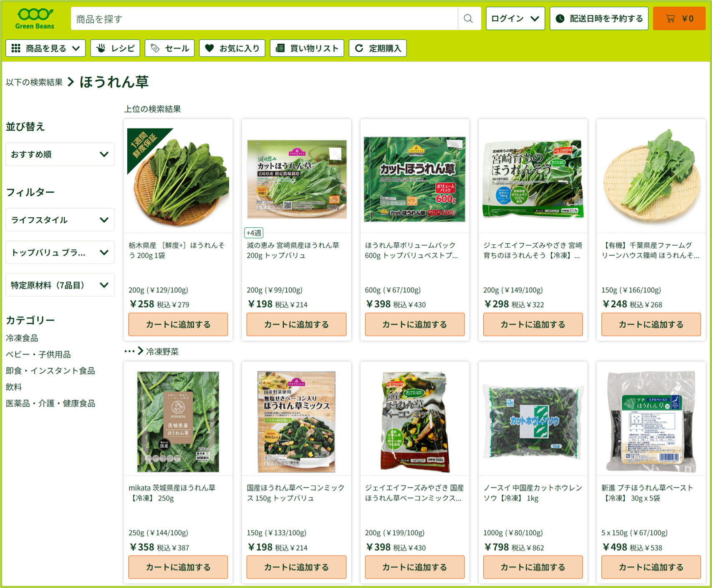The image size is (712, 588).
Task: Click the refresh icon on 定期購入
Action: (359, 48)
